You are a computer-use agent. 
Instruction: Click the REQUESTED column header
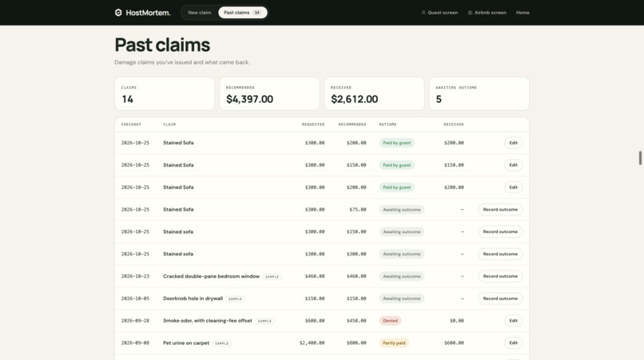coord(313,125)
